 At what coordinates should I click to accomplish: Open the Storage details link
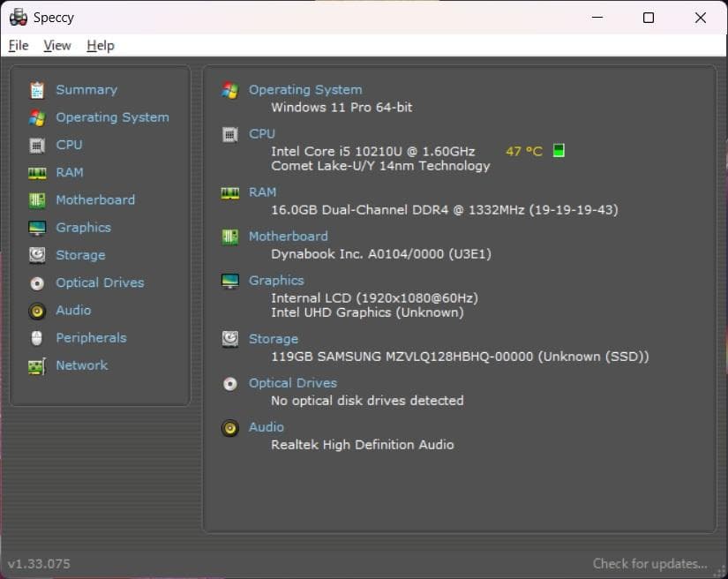click(x=274, y=339)
